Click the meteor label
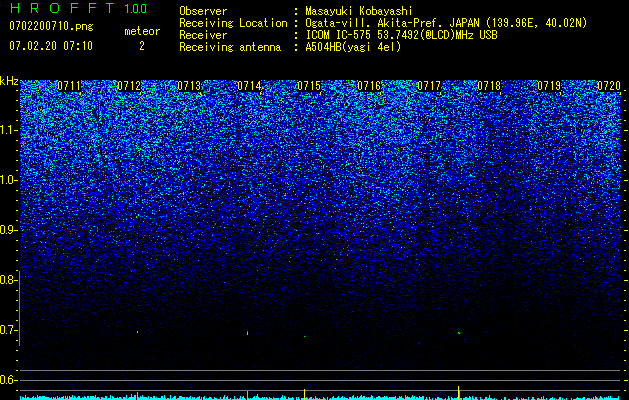This screenshot has height=400, width=629. pos(142,31)
